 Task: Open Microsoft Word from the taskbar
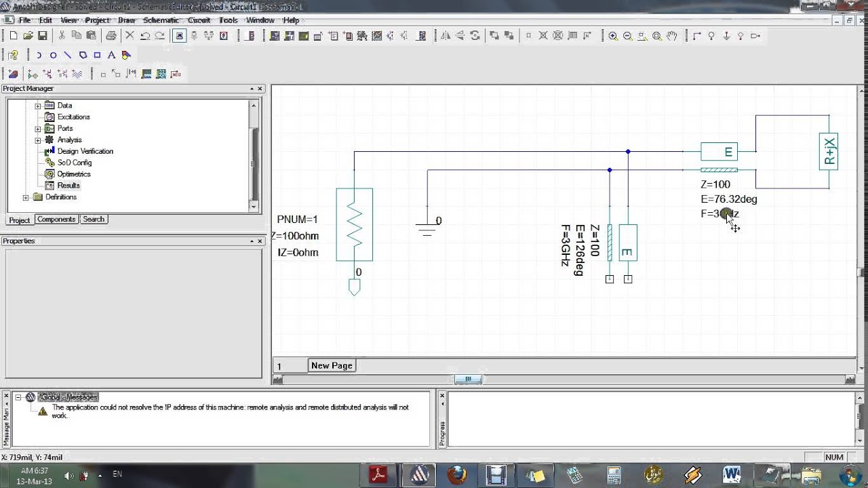(732, 474)
